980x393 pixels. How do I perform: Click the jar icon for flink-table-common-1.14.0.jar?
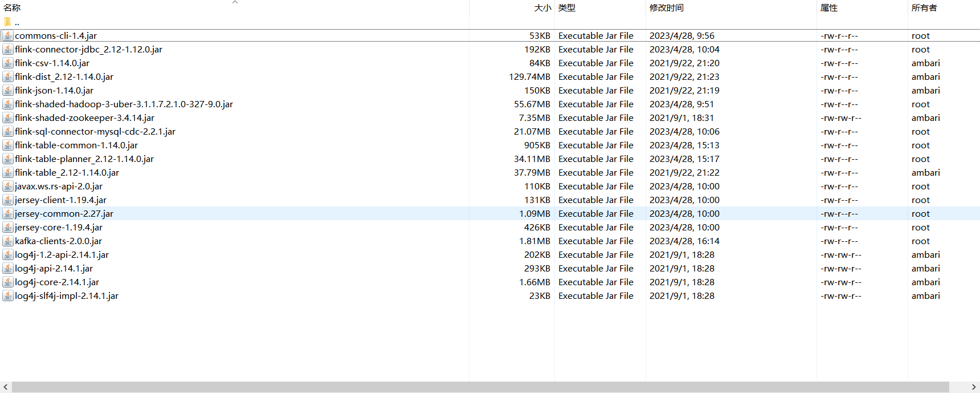coord(8,145)
